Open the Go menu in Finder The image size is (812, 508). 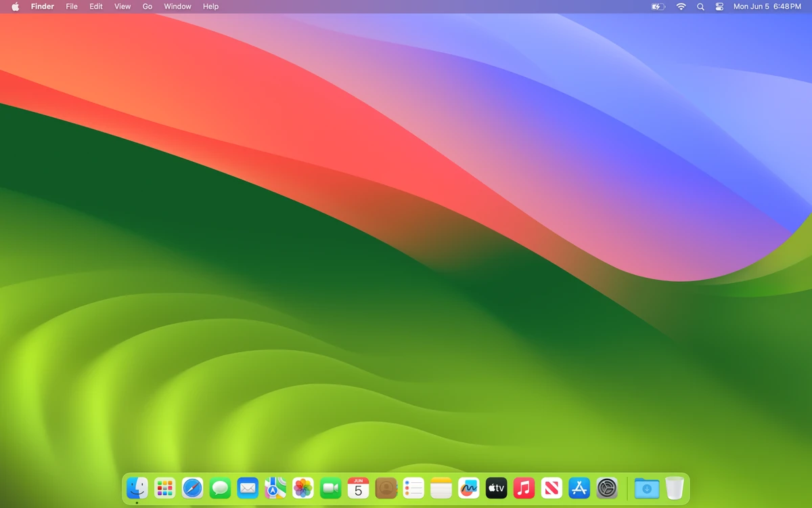pyautogui.click(x=147, y=7)
